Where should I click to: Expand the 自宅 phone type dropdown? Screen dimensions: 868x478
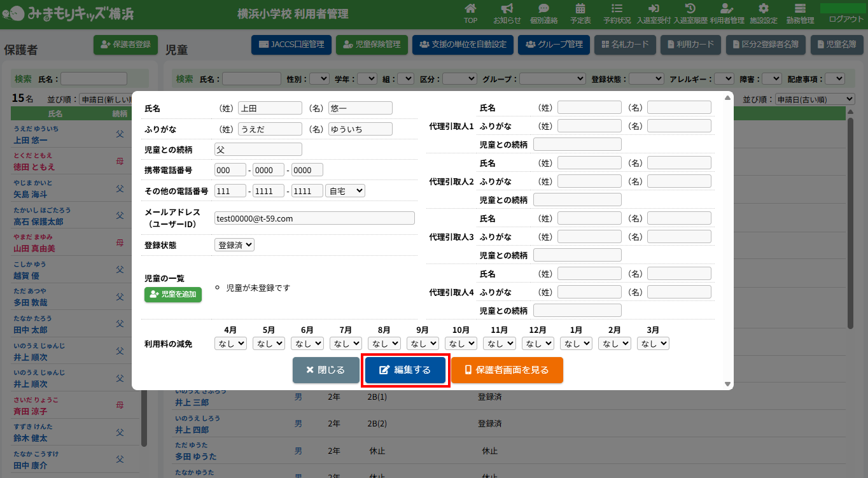[x=345, y=190]
